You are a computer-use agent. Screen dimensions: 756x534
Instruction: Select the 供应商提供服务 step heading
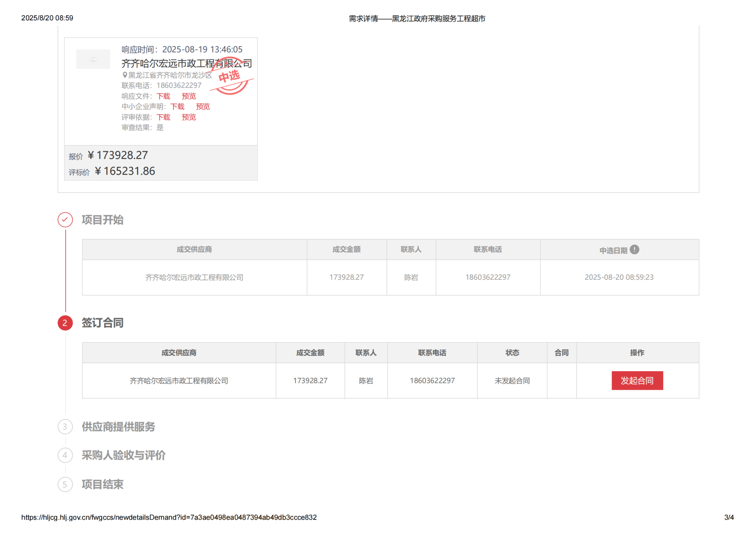[118, 427]
